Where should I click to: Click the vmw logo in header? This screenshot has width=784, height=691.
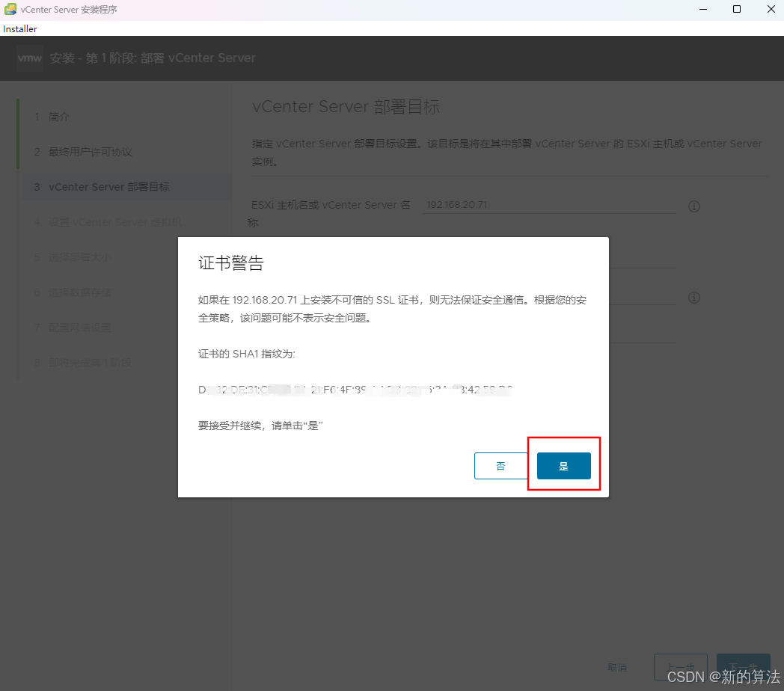pyautogui.click(x=29, y=58)
